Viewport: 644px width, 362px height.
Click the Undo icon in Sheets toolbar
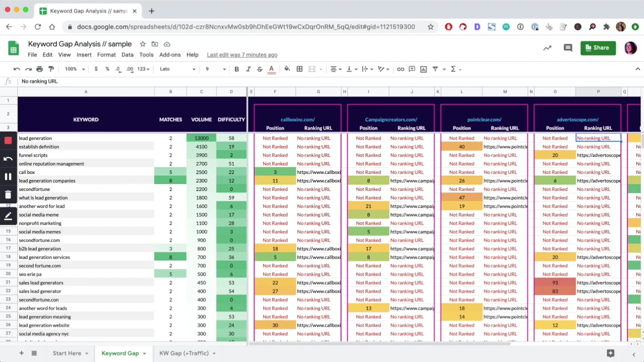pos(17,69)
